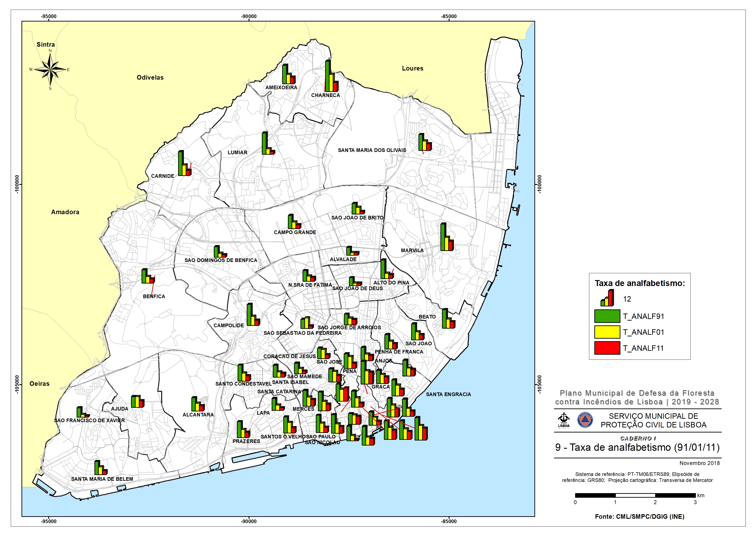
Task: Click the LUMIAR bar chart symbol
Action: pyautogui.click(x=268, y=143)
